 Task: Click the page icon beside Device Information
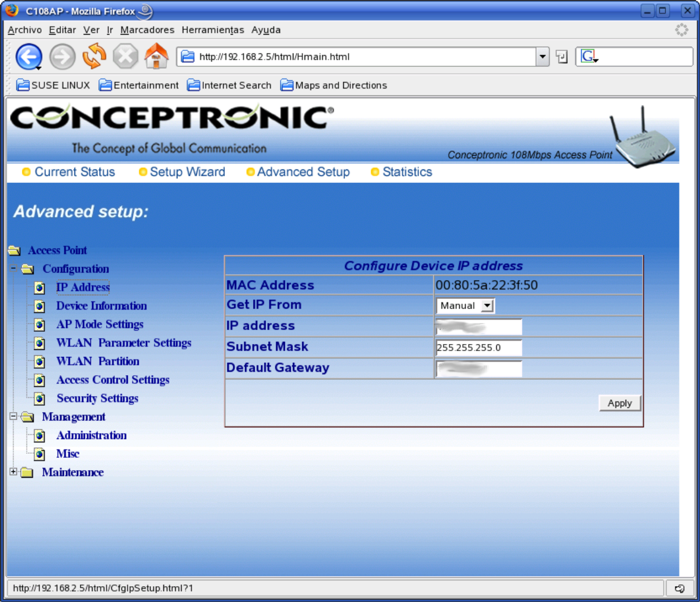39,307
